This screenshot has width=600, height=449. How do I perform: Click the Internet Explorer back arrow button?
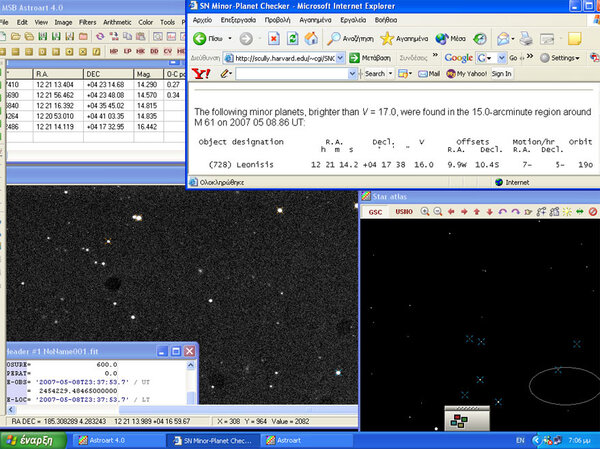(200, 38)
